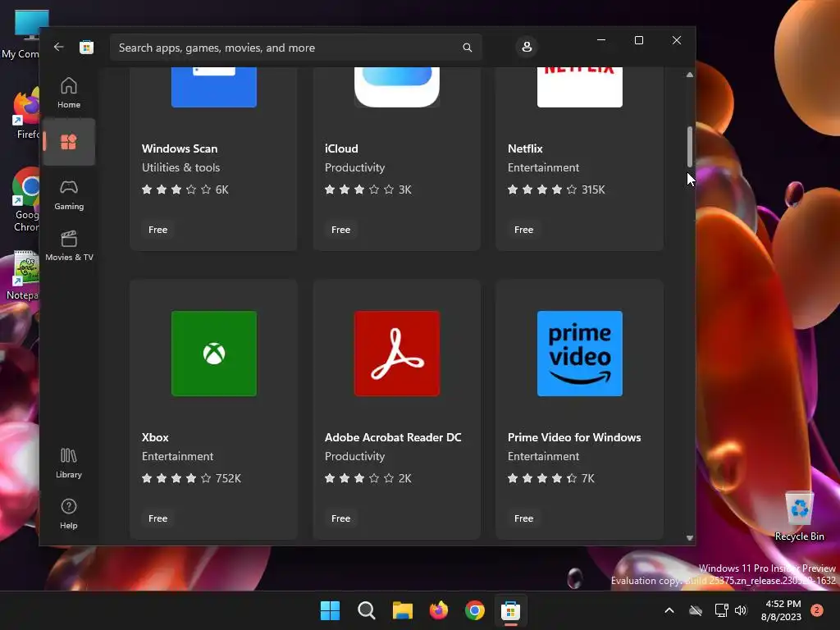Open the clock showing 4:52 PM
The width and height of the screenshot is (840, 630).
coord(781,610)
